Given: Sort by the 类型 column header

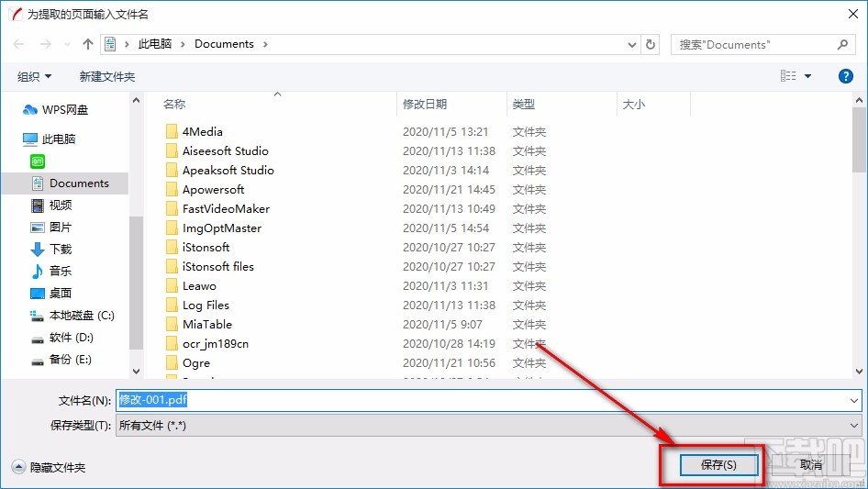Looking at the screenshot, I should (x=524, y=104).
